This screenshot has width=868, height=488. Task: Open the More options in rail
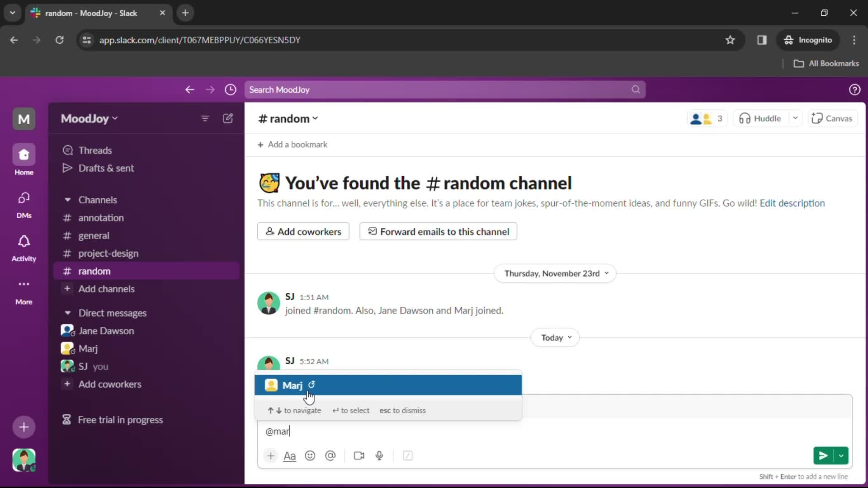24,291
